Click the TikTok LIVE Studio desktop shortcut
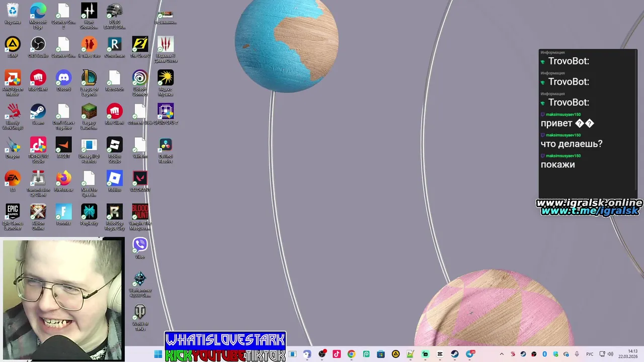The image size is (644, 362). (x=38, y=150)
